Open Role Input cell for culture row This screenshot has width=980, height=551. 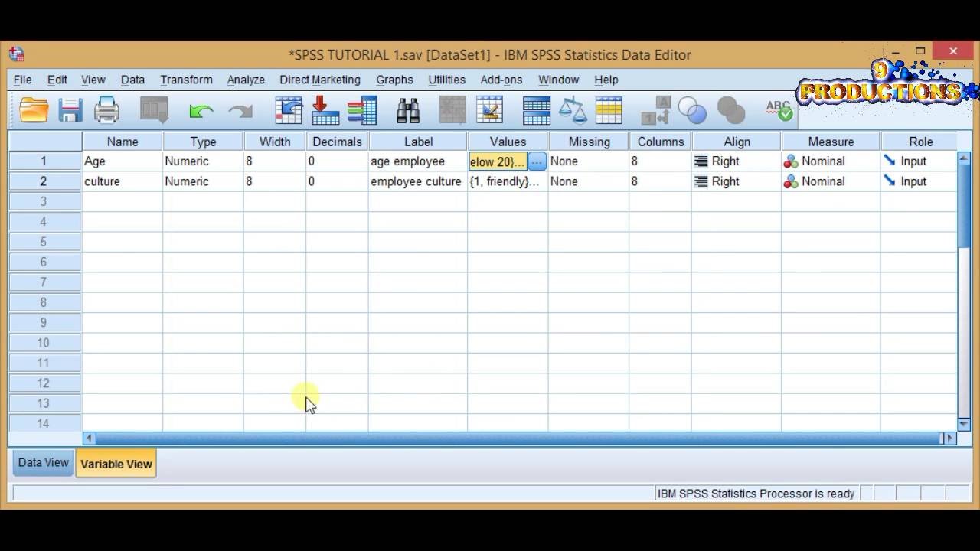tap(919, 181)
